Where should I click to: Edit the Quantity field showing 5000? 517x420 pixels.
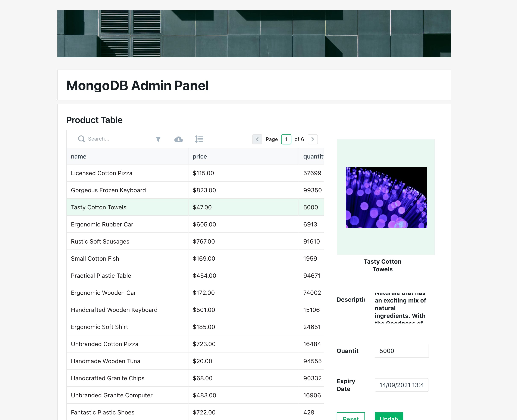pos(401,351)
